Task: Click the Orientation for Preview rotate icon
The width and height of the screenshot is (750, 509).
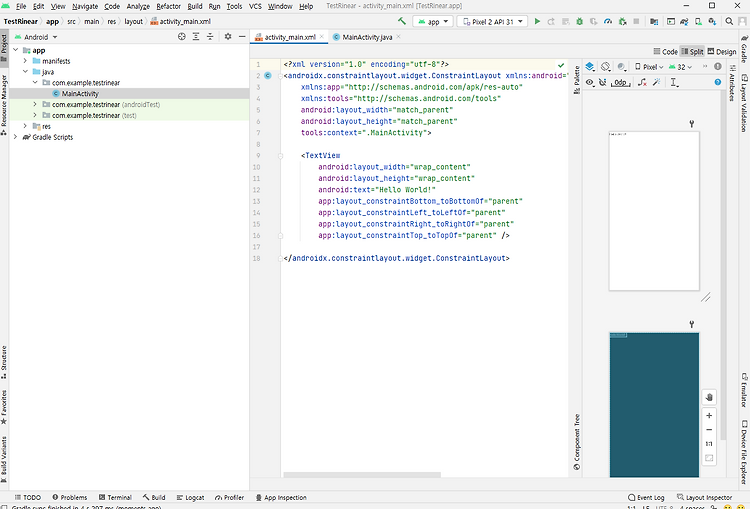Action: [606, 67]
